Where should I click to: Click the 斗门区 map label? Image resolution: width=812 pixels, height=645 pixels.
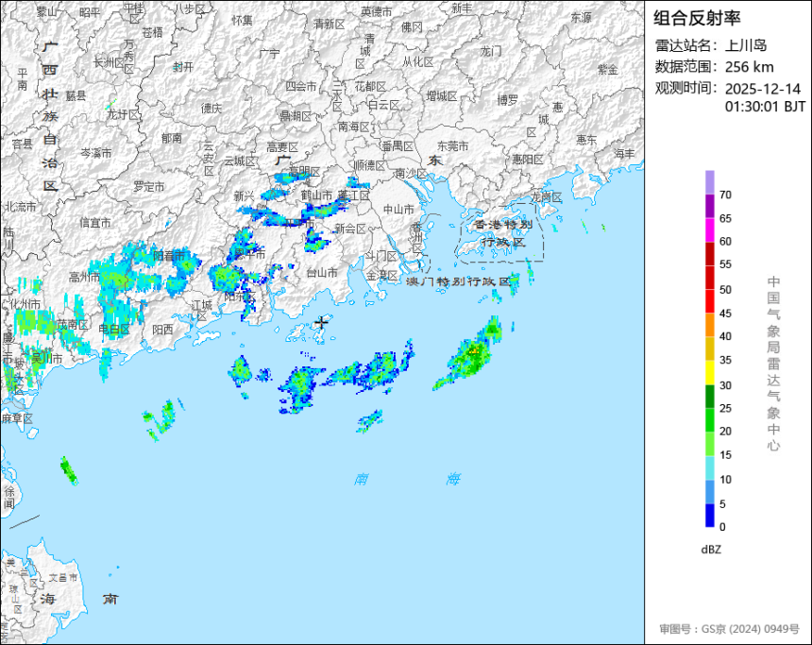click(381, 256)
